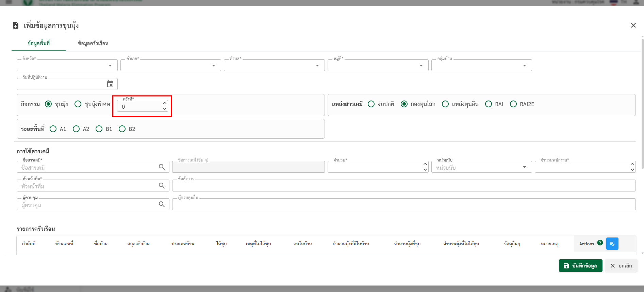Select แหล่งทุนอื่น chemical source option
Screen dimensions: 644x292
(x=445, y=104)
